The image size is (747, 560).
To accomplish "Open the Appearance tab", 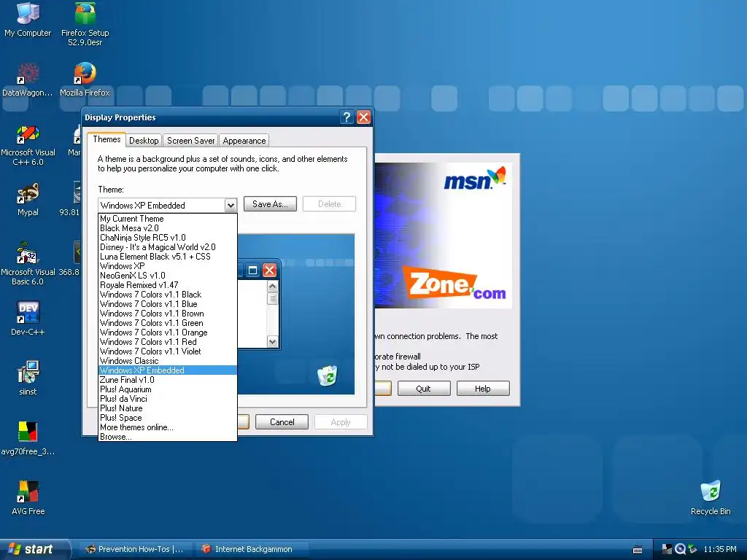I will 244,141.
